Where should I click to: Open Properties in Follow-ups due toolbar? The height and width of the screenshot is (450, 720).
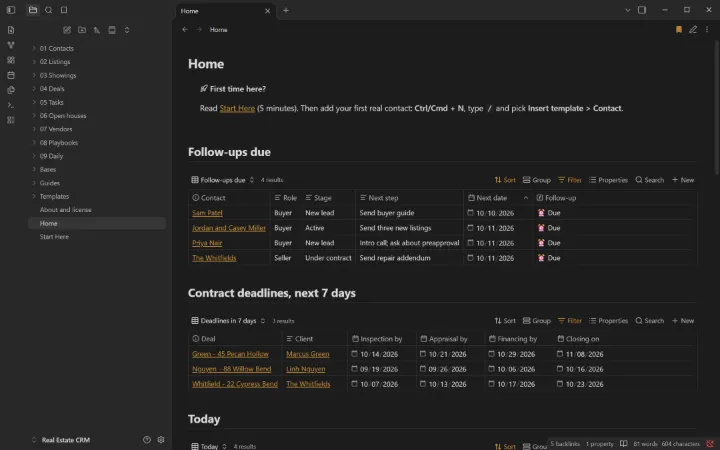pyautogui.click(x=608, y=180)
